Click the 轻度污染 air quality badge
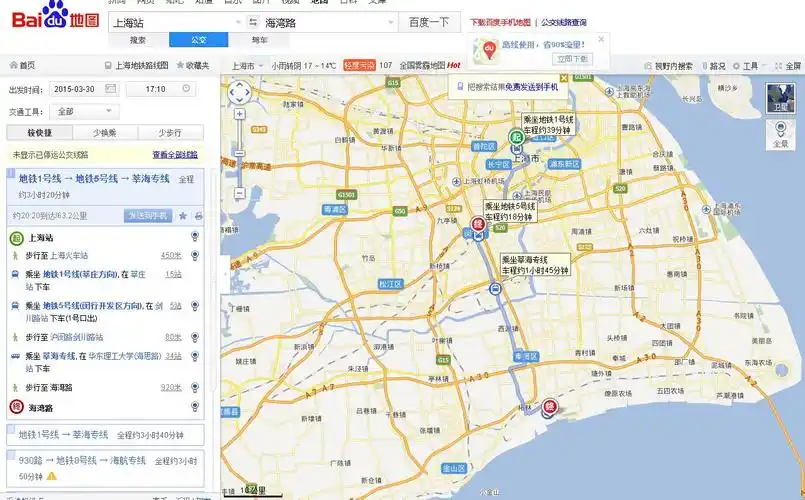 (359, 65)
